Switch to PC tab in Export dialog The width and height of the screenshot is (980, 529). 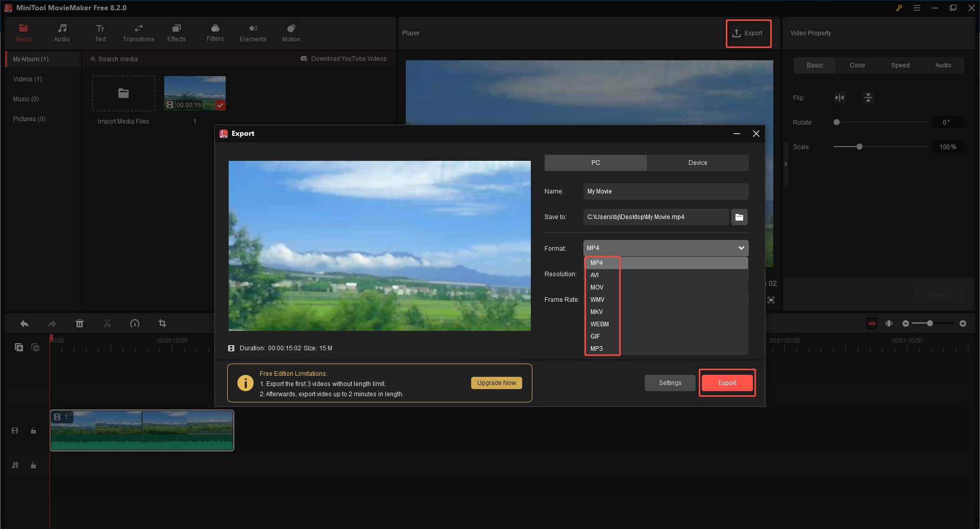596,163
